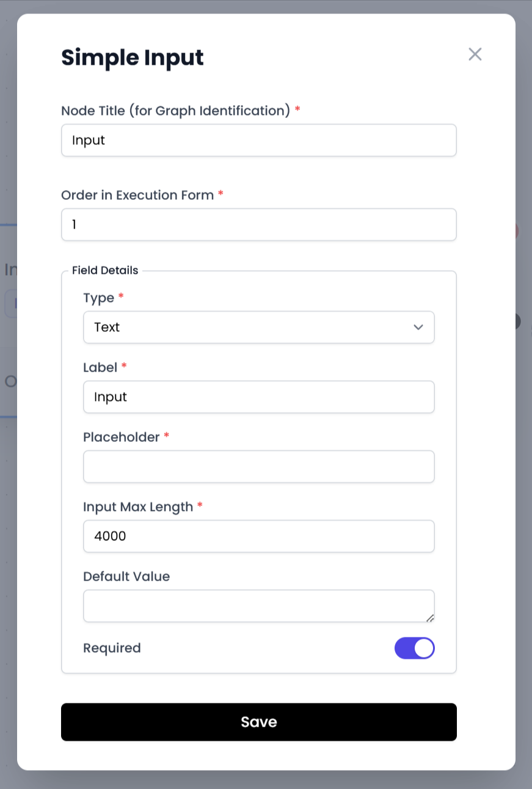Focus the Order in Execution Form field

point(258,225)
